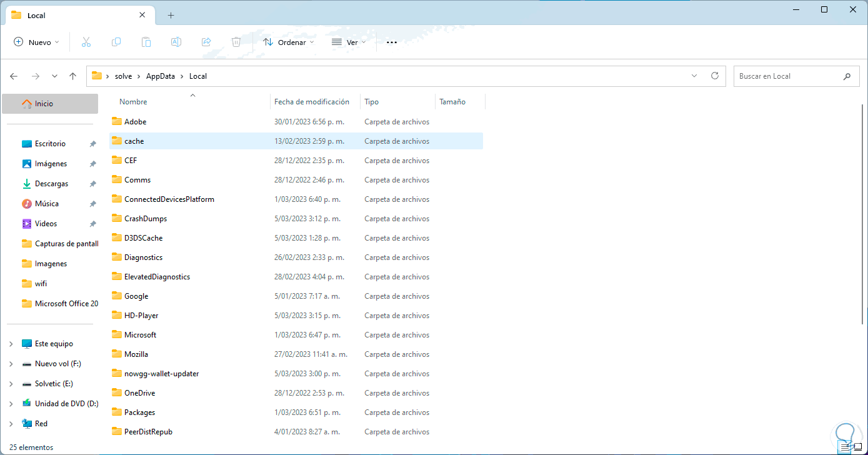Select Inicio in the navigation pane
Screen dimensions: 868x455
50,104
